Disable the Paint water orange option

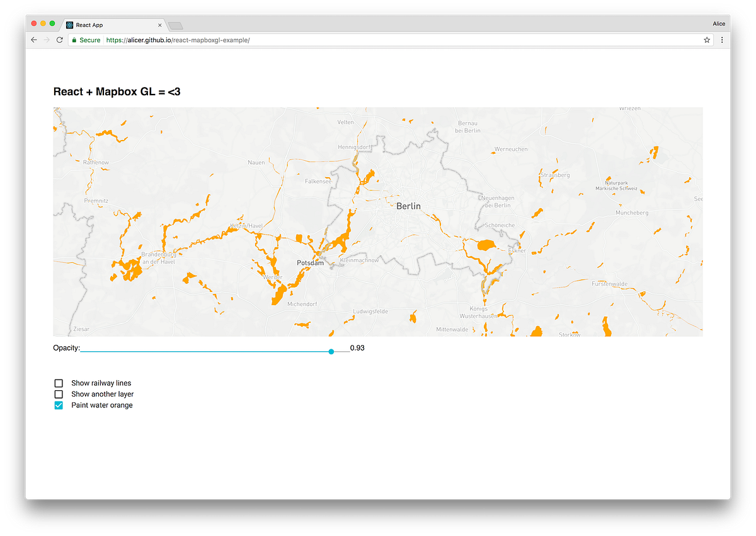click(x=59, y=405)
